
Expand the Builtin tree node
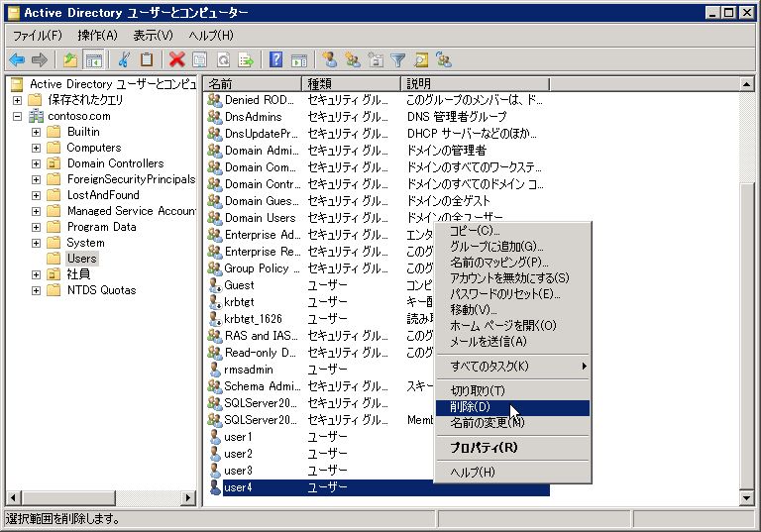(36, 132)
